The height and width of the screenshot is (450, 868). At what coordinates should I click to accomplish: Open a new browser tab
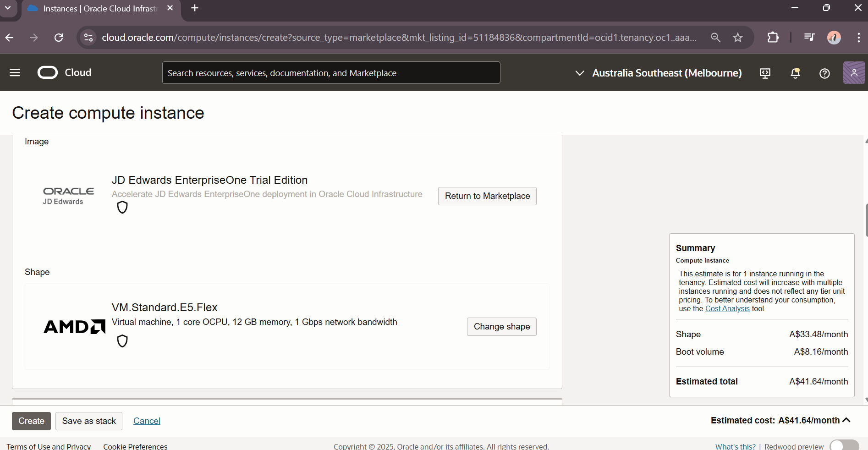[x=195, y=8]
